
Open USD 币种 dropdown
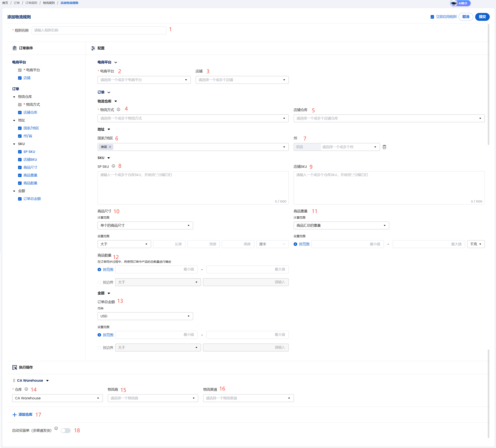145,316
